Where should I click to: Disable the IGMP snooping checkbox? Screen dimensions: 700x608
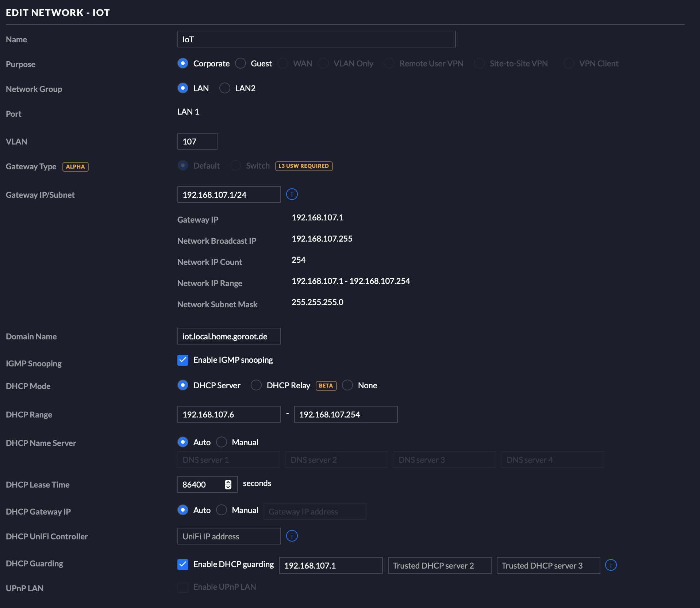pyautogui.click(x=183, y=360)
